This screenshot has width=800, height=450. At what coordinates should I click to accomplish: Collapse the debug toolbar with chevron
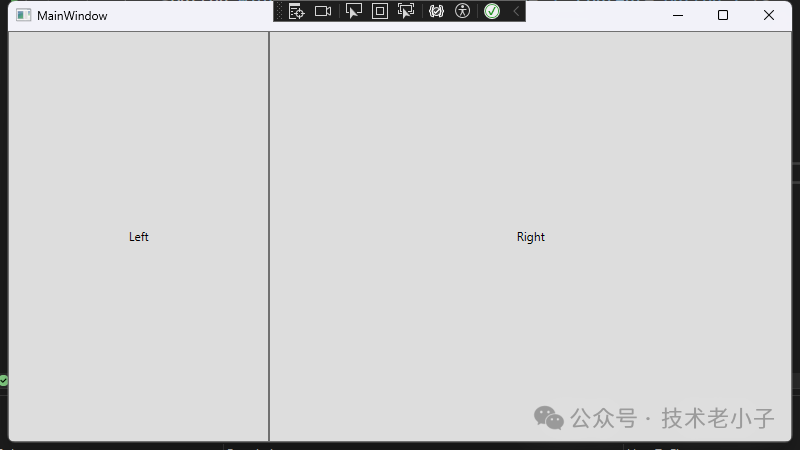pyautogui.click(x=516, y=11)
